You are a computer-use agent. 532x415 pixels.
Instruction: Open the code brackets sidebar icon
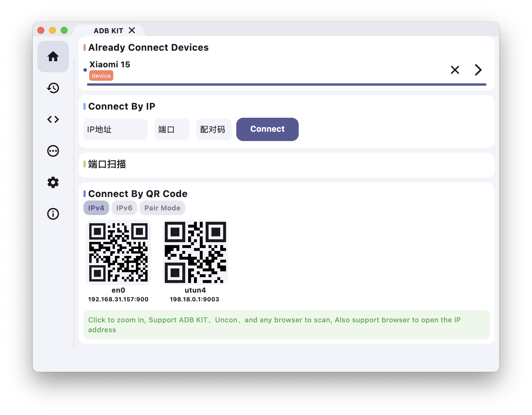pos(53,119)
